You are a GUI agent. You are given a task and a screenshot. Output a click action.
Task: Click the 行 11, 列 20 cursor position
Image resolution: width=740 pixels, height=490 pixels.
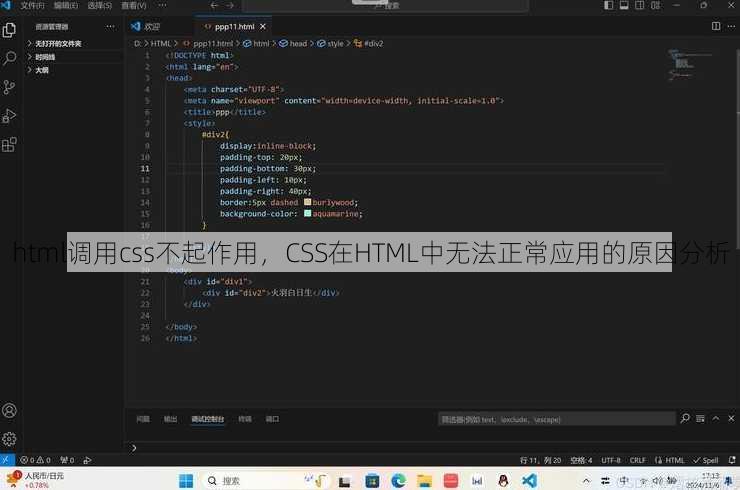point(540,460)
